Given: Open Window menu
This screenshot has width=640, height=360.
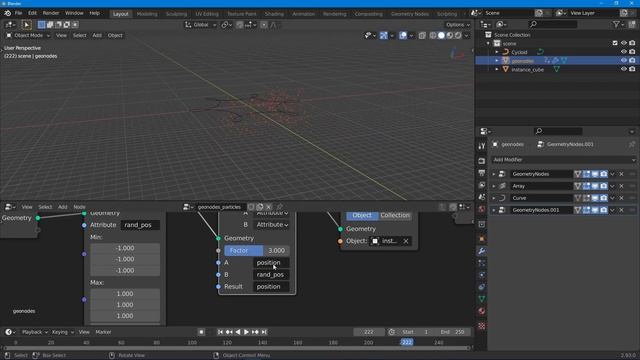Looking at the screenshot, I should point(74,13).
